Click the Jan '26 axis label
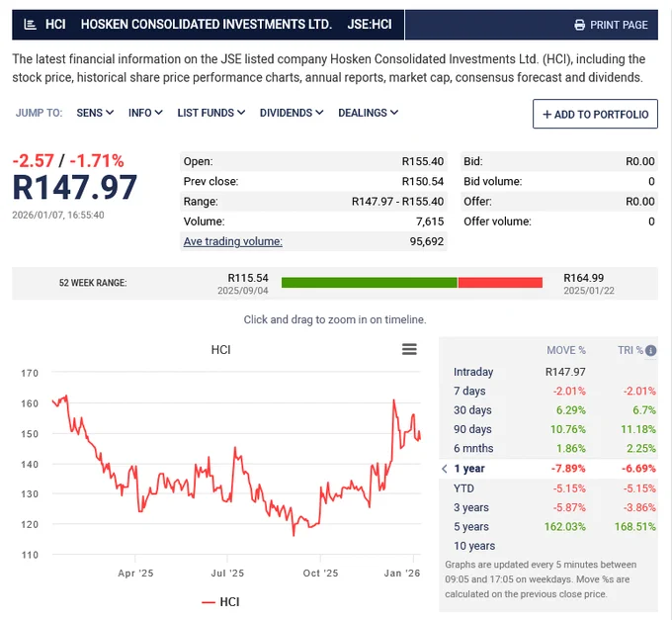Image resolution: width=672 pixels, height=620 pixels. point(402,574)
